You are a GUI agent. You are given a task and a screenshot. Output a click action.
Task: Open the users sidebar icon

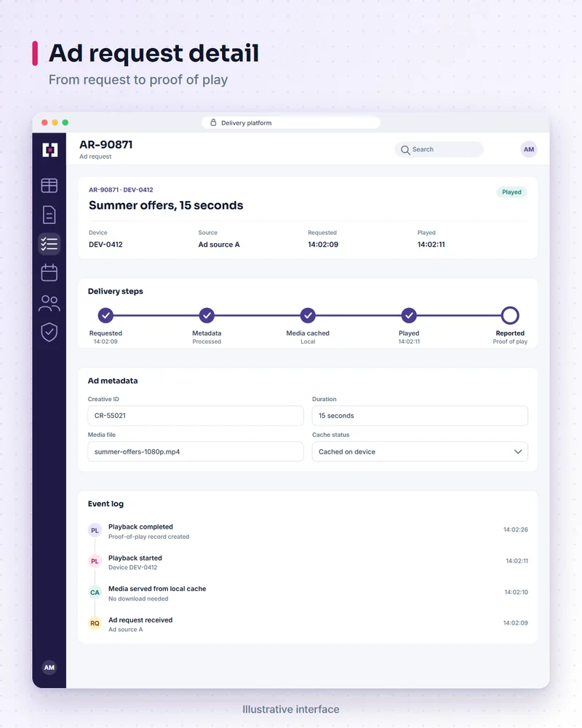(x=49, y=303)
